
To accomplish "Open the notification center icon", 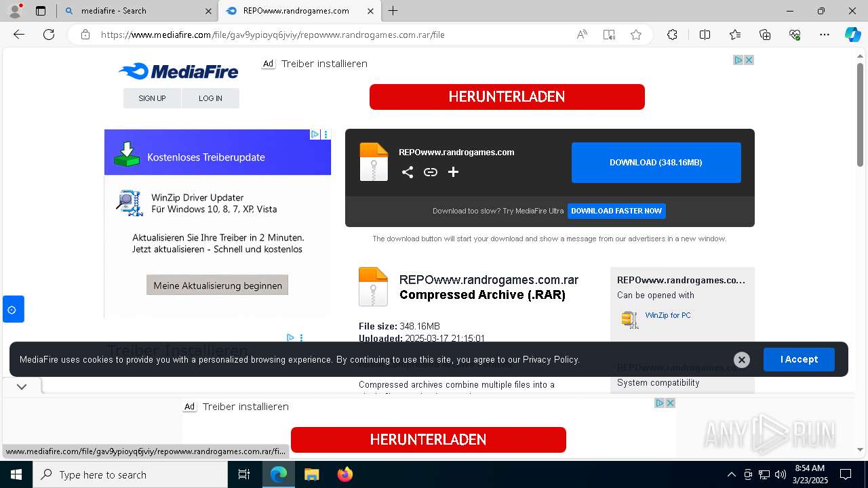I will (x=846, y=474).
